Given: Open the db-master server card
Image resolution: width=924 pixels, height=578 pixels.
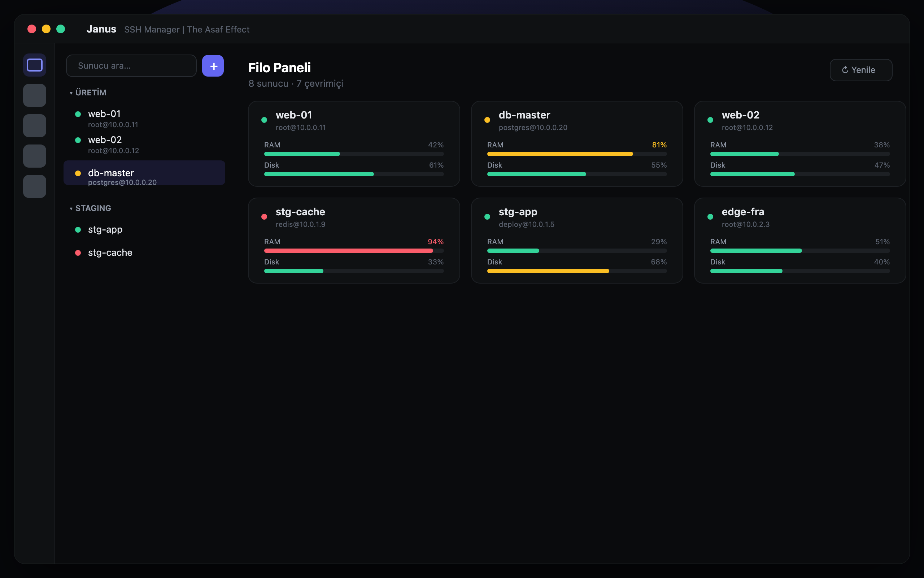Looking at the screenshot, I should click(x=577, y=144).
